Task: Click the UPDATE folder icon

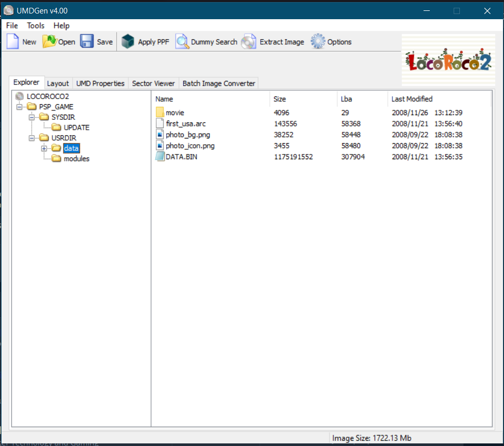Action: [56, 128]
